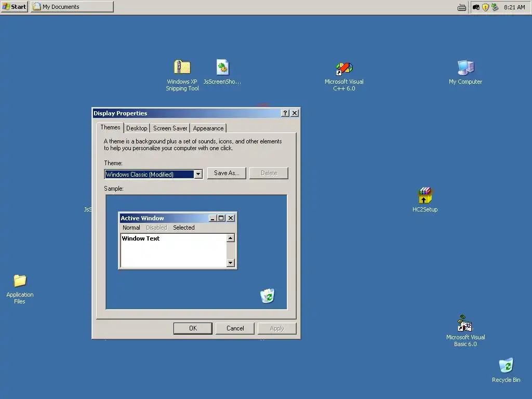Click the Window Text sample area
This screenshot has height=399, width=532.
(x=174, y=250)
